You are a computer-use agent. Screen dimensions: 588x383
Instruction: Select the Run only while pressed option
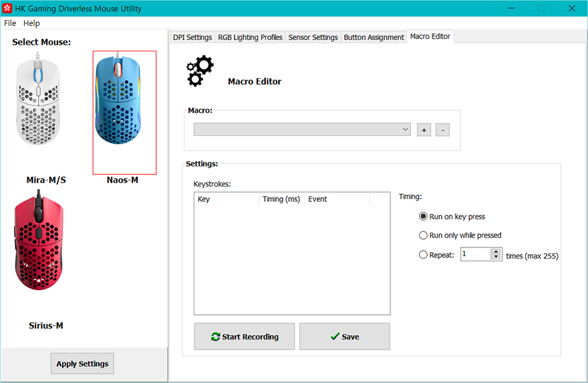460,235
